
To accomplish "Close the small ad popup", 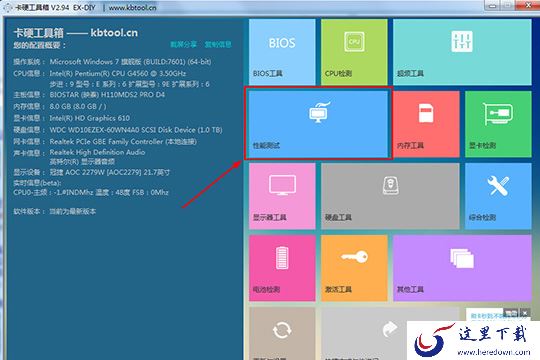I will 525,313.
